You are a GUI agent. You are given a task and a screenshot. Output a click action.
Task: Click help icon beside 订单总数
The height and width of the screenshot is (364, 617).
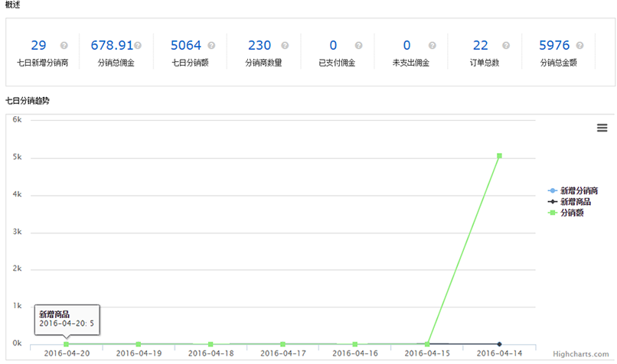point(504,46)
